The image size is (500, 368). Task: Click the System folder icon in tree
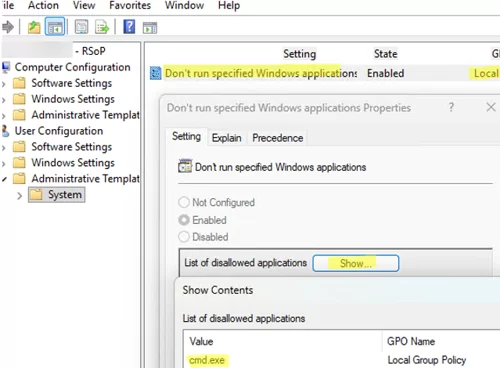[x=36, y=195]
